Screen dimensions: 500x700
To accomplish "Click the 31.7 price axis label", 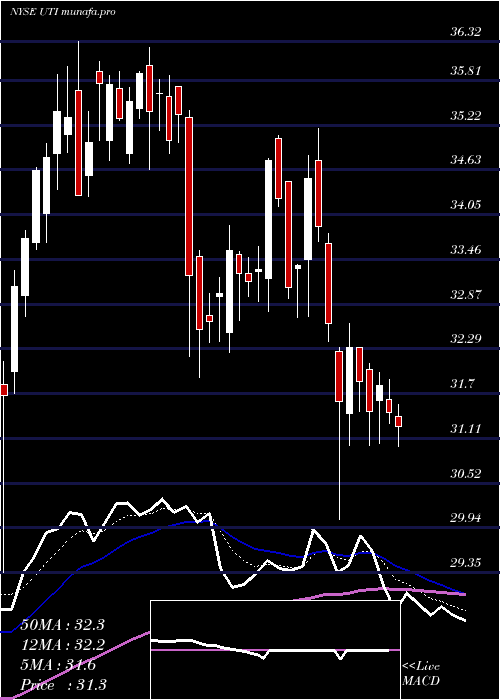I will click(462, 383).
